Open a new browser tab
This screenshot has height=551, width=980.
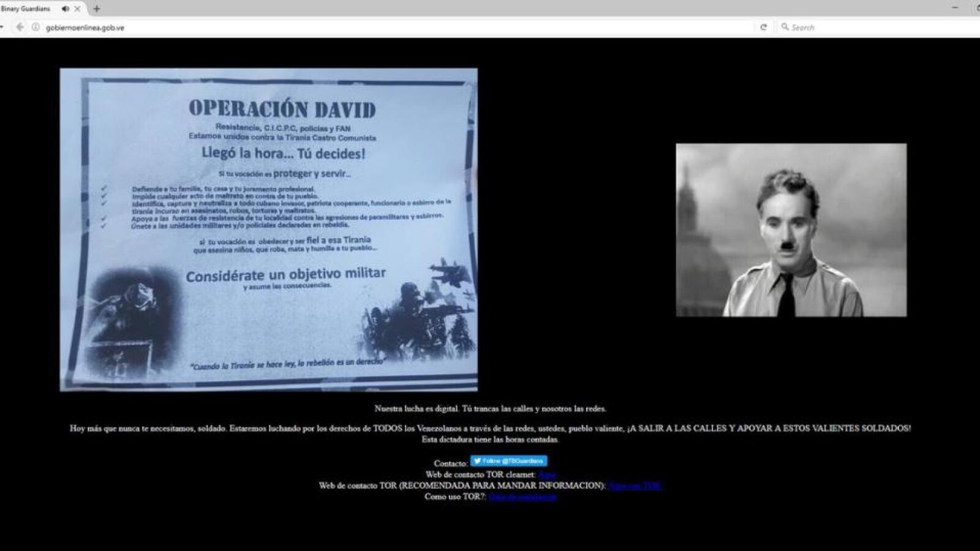96,9
